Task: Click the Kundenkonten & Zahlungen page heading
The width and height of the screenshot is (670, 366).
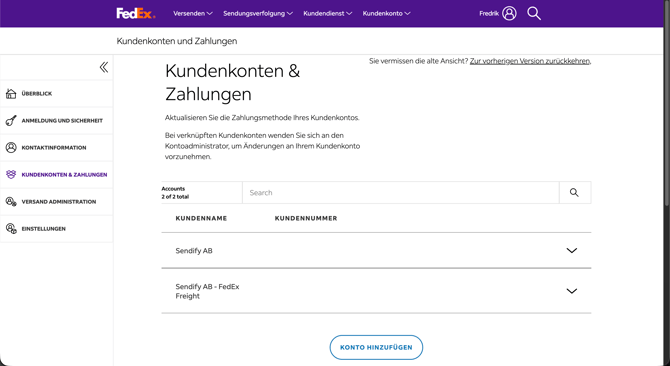Action: tap(232, 82)
